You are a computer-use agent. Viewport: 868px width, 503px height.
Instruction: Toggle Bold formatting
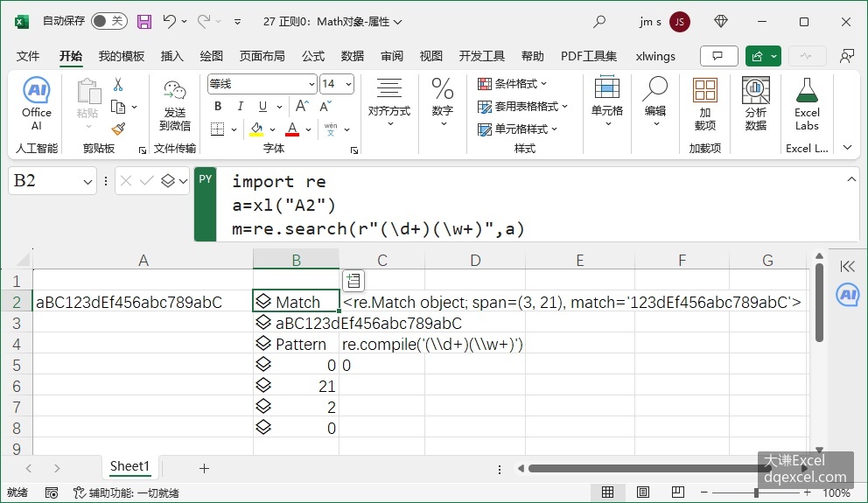(x=218, y=106)
